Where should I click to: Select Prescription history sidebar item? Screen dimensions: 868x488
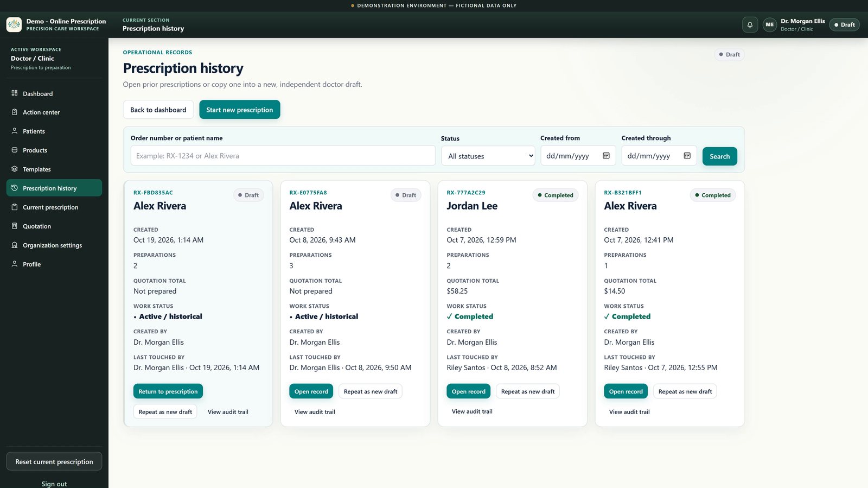click(54, 188)
